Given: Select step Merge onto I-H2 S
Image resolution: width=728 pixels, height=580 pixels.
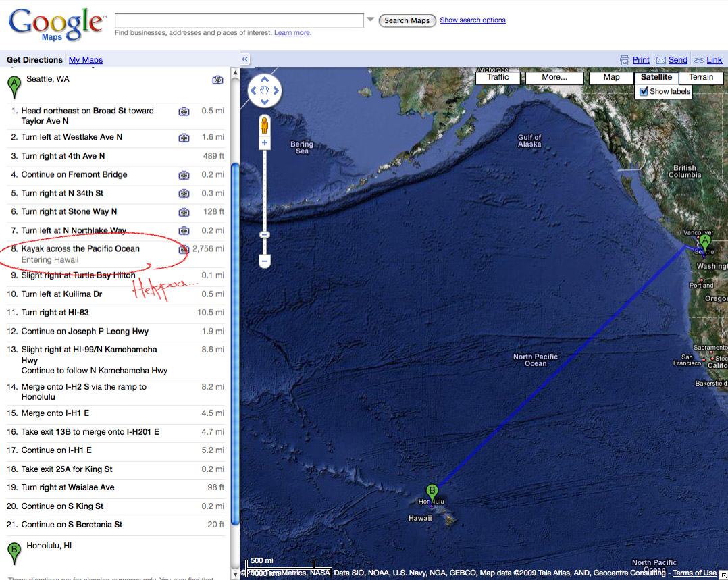Looking at the screenshot, I should 115,392.
